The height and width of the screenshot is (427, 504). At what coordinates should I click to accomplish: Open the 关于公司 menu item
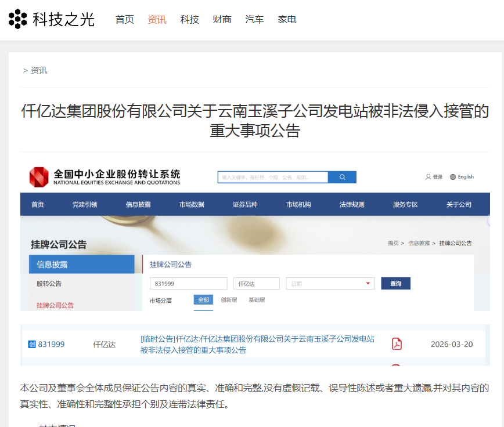coord(459,205)
